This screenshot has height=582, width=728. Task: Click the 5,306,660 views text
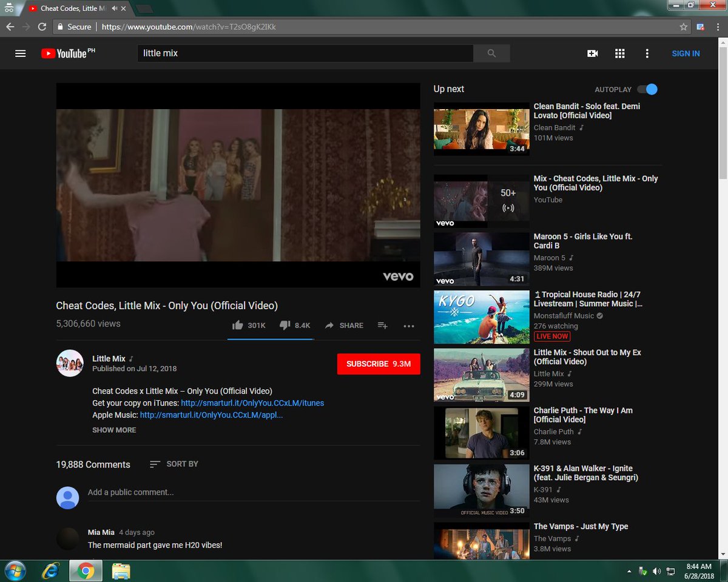88,324
